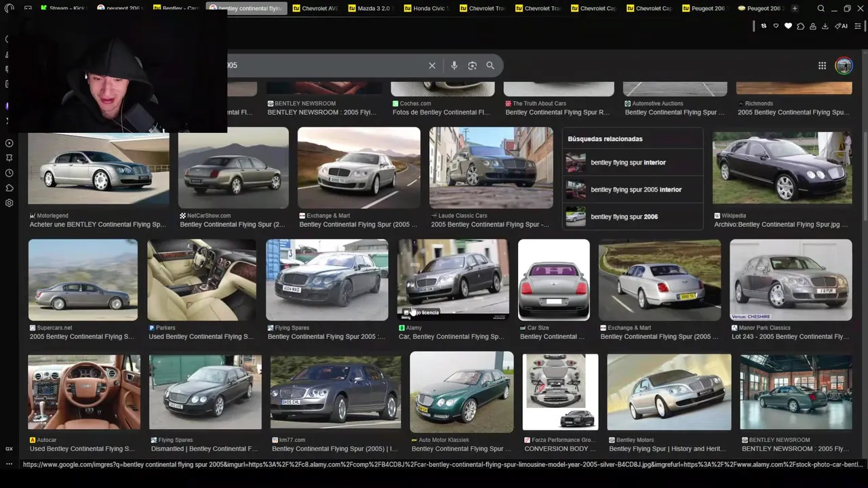Open History clock icon in sidebar
This screenshot has width=868, height=488.
(x=9, y=173)
